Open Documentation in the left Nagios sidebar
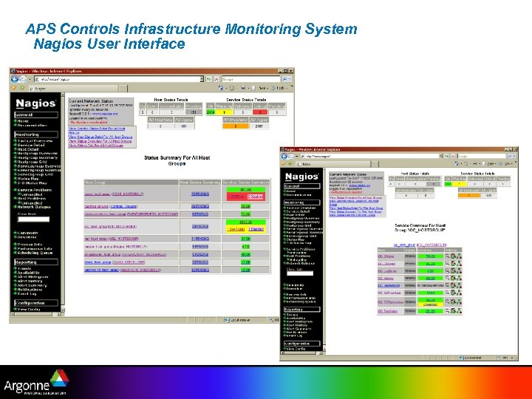The width and height of the screenshot is (532, 399). tap(33, 125)
